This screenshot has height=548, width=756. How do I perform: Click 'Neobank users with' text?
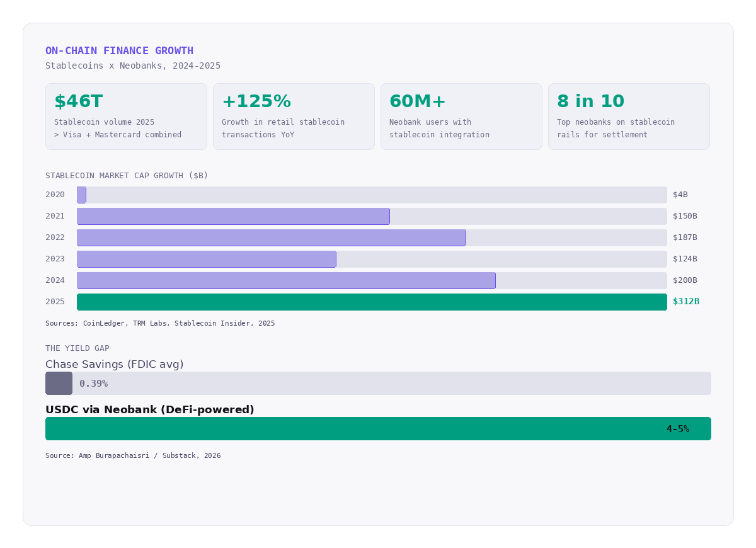point(430,122)
